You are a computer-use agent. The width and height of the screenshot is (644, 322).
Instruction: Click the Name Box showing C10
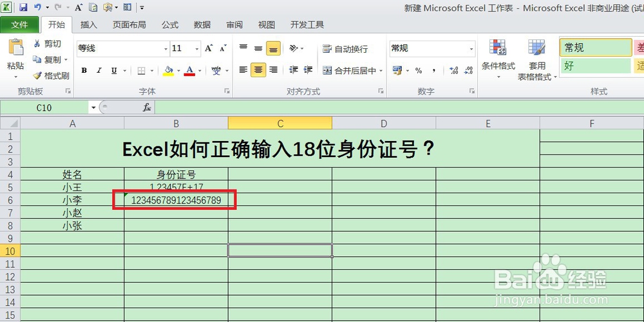pos(44,108)
